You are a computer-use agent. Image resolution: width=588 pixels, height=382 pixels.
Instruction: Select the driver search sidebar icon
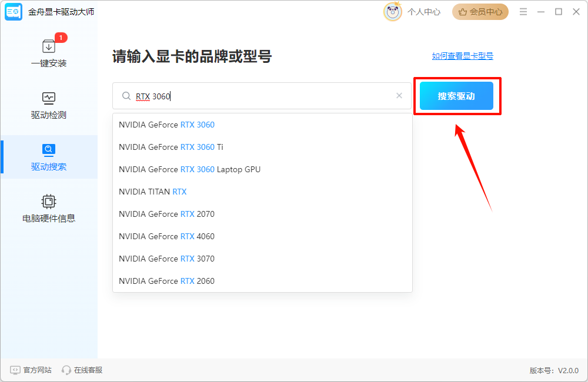coord(49,150)
